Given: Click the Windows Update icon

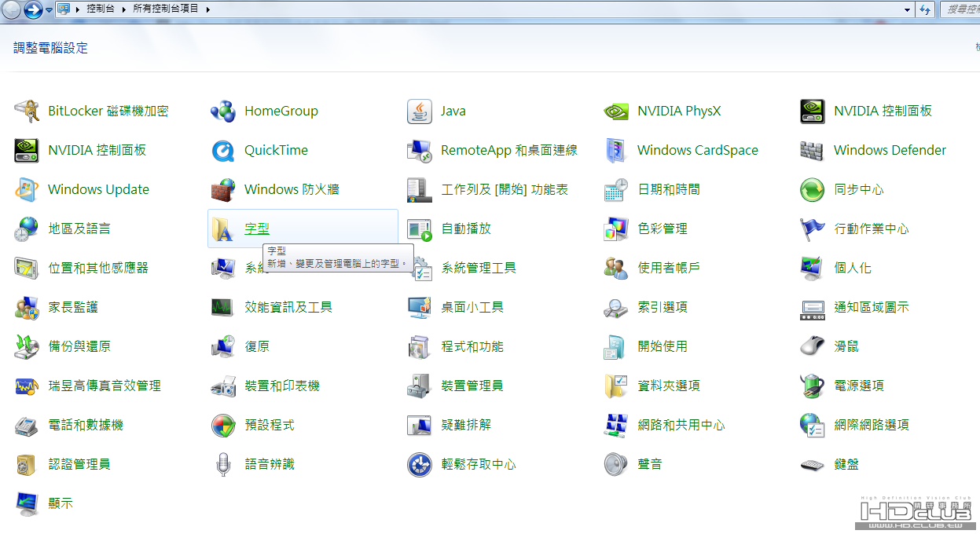Looking at the screenshot, I should [x=27, y=190].
